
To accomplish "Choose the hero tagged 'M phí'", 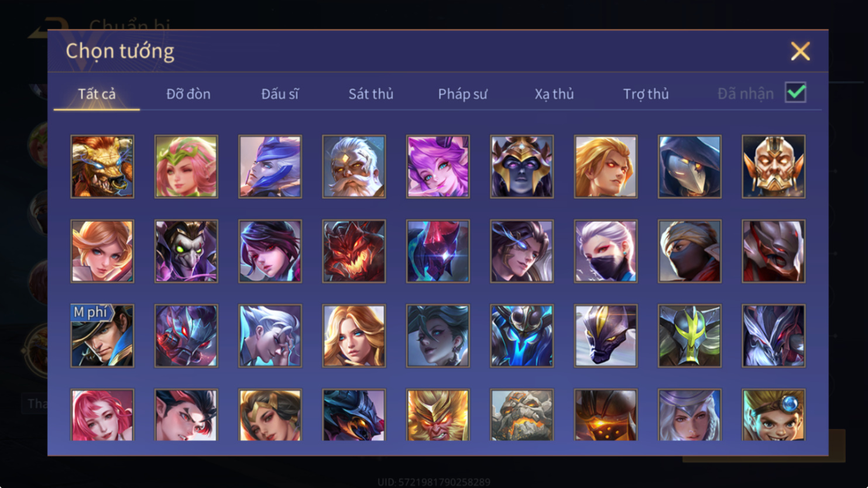I will click(x=102, y=336).
